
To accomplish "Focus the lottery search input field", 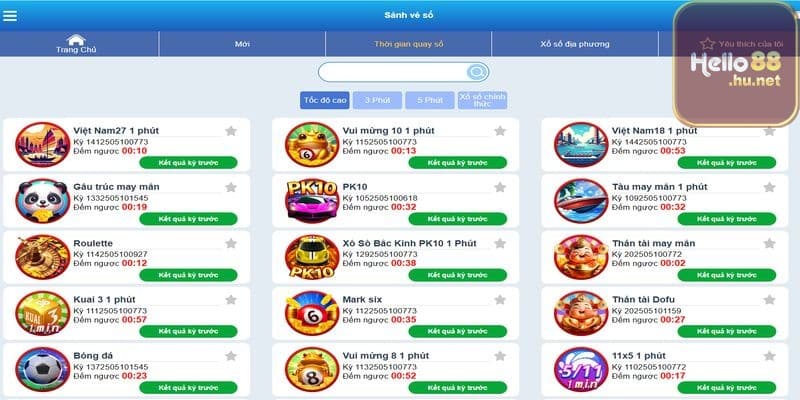I will pyautogui.click(x=393, y=72).
